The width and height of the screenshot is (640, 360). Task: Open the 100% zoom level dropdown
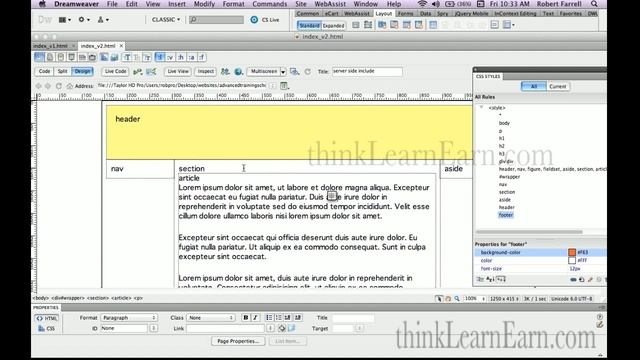tap(475, 299)
